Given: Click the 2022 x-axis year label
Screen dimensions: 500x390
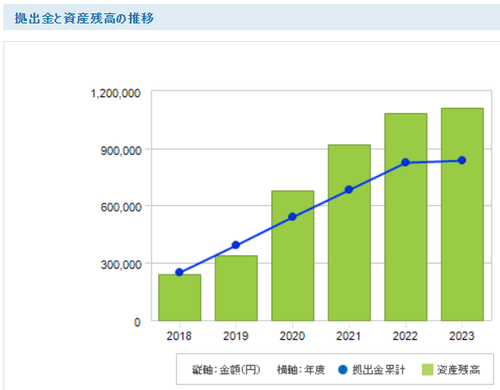Looking at the screenshot, I should pos(405,336).
